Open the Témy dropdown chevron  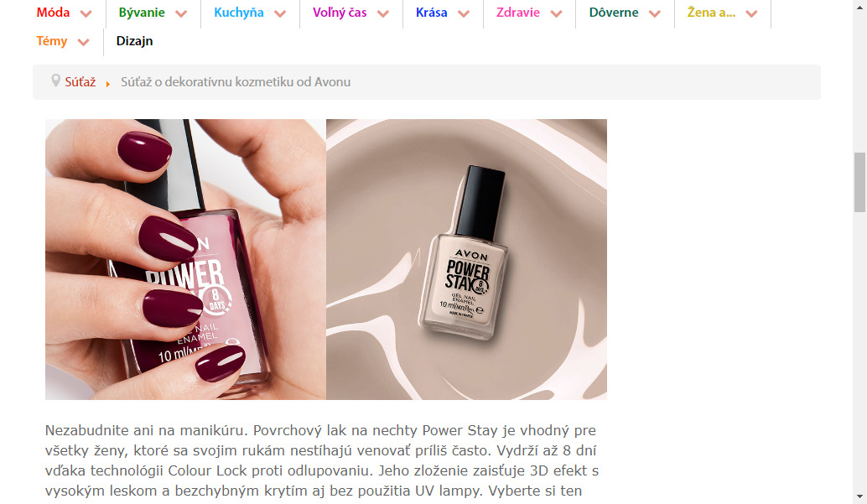click(83, 43)
